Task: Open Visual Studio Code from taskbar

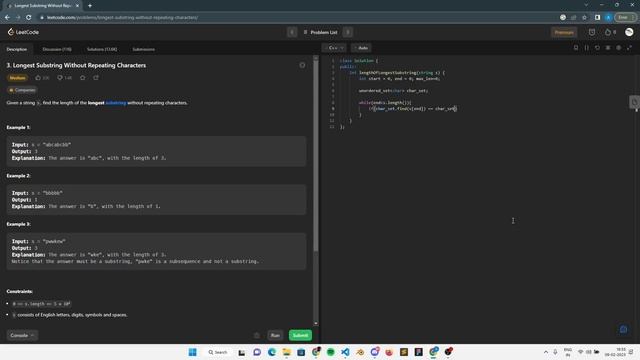Action: click(345, 352)
